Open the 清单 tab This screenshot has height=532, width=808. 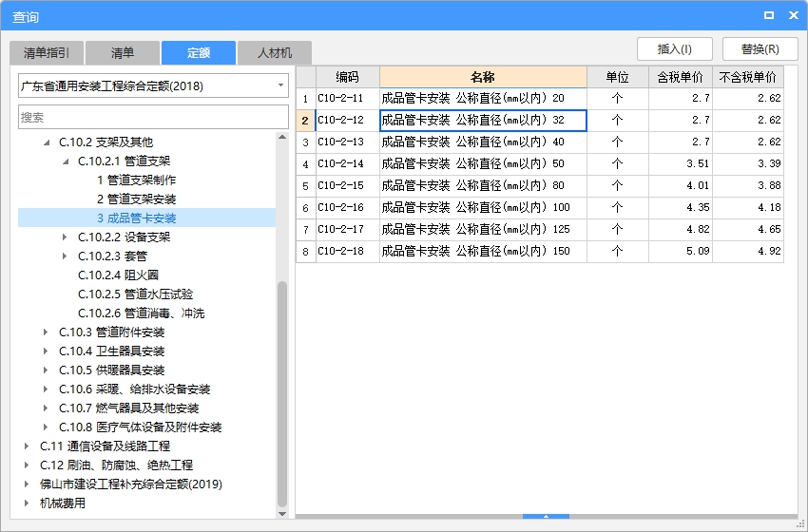click(x=123, y=52)
